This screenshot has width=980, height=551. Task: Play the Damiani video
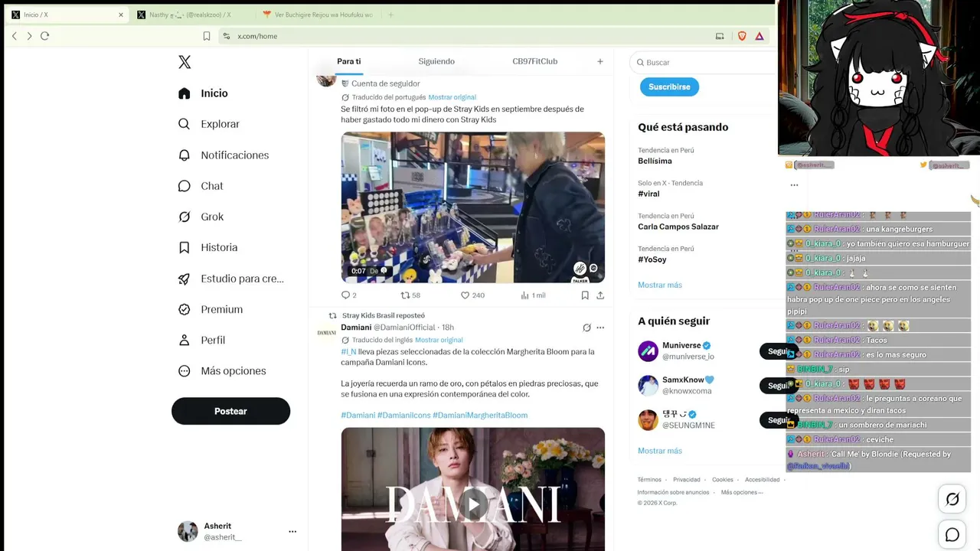point(473,504)
